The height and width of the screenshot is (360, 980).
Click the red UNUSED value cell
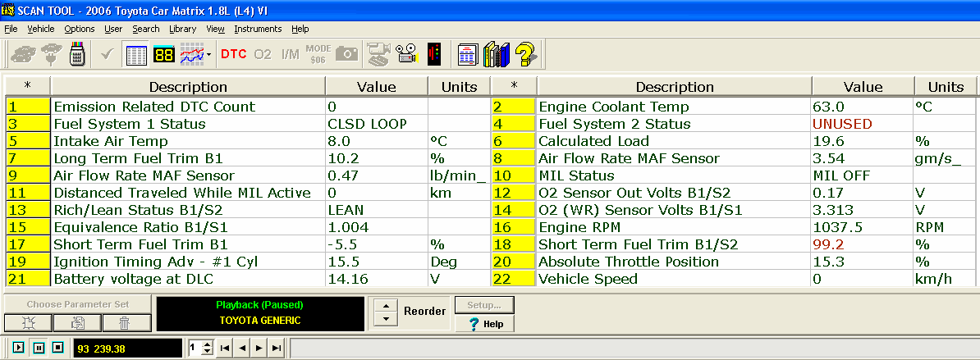[863, 124]
